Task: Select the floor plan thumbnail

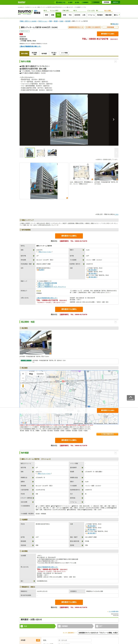Action: point(41,153)
